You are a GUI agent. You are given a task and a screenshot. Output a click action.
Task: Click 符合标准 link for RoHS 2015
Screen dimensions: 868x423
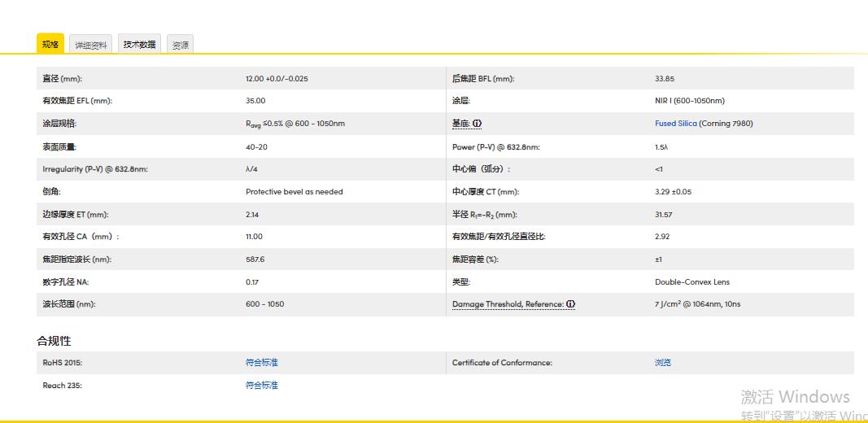pos(261,363)
